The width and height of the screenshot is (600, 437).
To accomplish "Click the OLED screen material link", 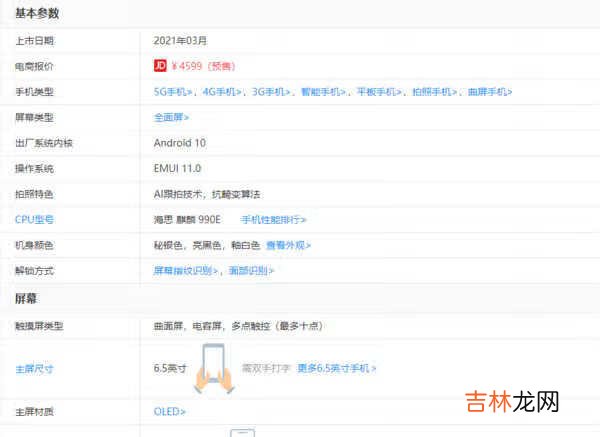I will click(169, 411).
